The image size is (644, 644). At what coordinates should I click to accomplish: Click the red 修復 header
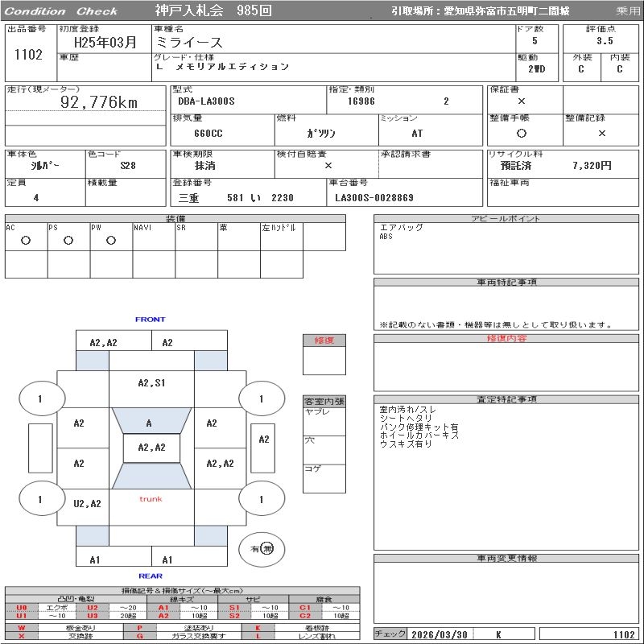(324, 341)
